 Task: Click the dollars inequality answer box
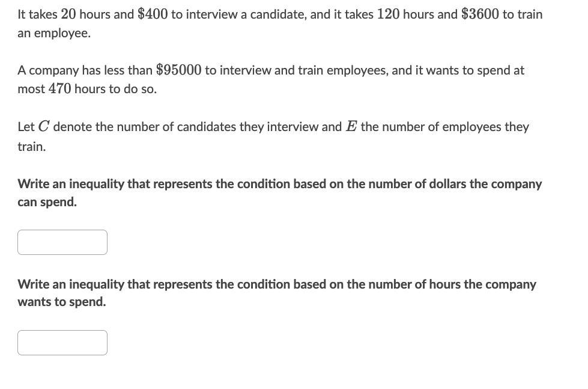point(62,242)
